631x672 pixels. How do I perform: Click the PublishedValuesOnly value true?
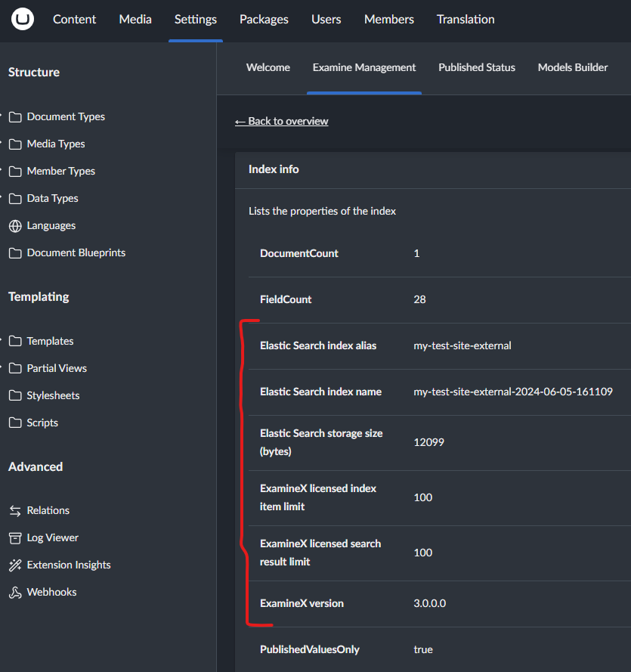(423, 650)
